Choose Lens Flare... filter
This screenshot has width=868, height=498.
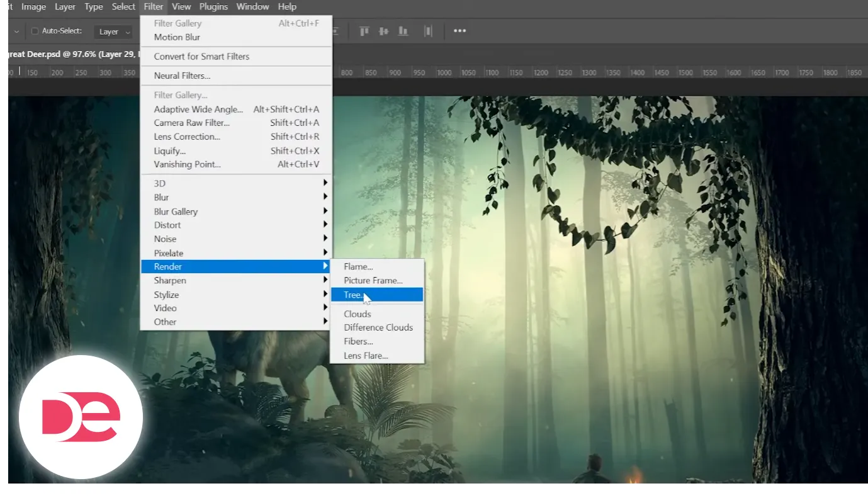[x=377, y=356]
